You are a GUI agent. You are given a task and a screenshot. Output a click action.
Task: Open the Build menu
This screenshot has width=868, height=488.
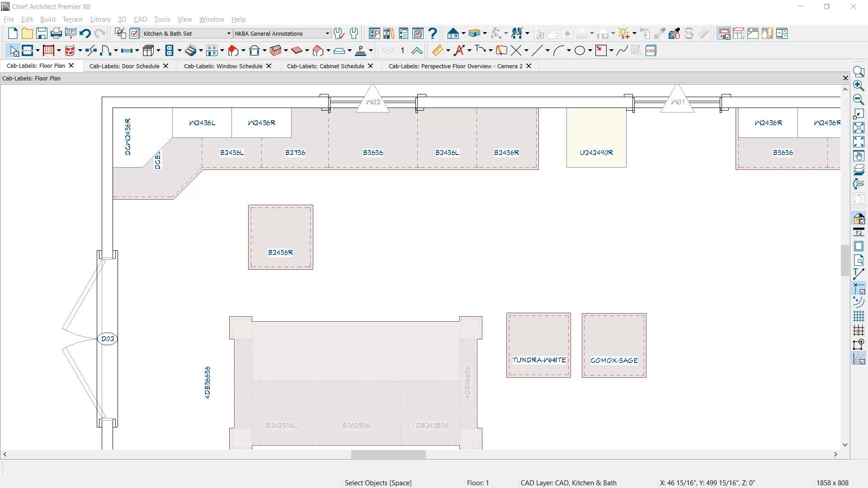47,19
